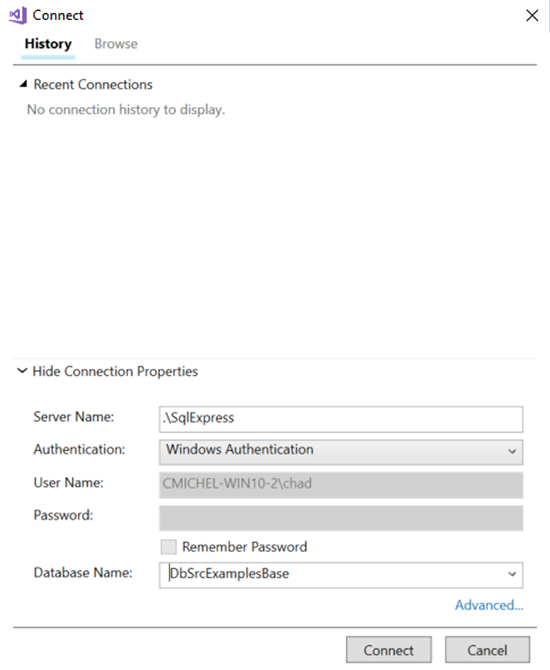The width and height of the screenshot is (550, 670).
Task: Click the Hide Connection Properties label
Action: coord(115,371)
